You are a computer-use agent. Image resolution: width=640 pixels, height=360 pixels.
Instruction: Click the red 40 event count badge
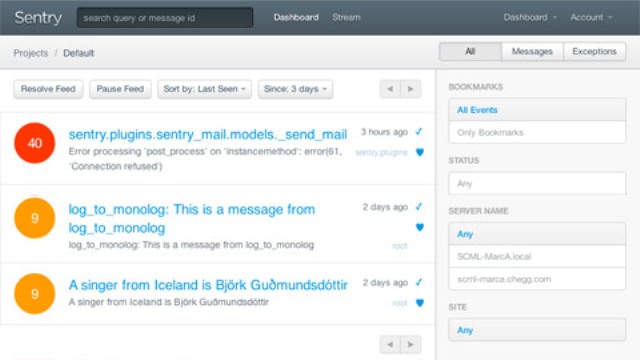35,143
